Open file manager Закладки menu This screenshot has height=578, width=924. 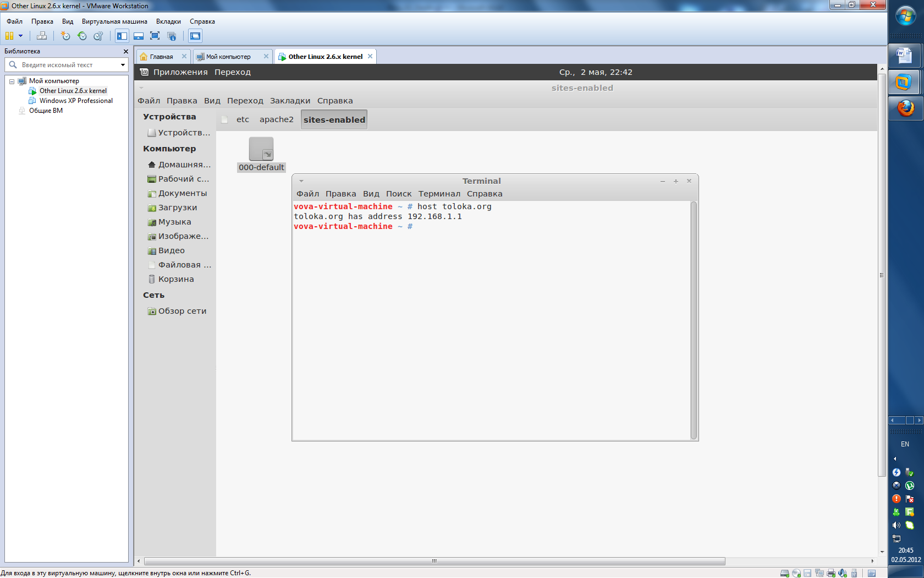coord(290,101)
